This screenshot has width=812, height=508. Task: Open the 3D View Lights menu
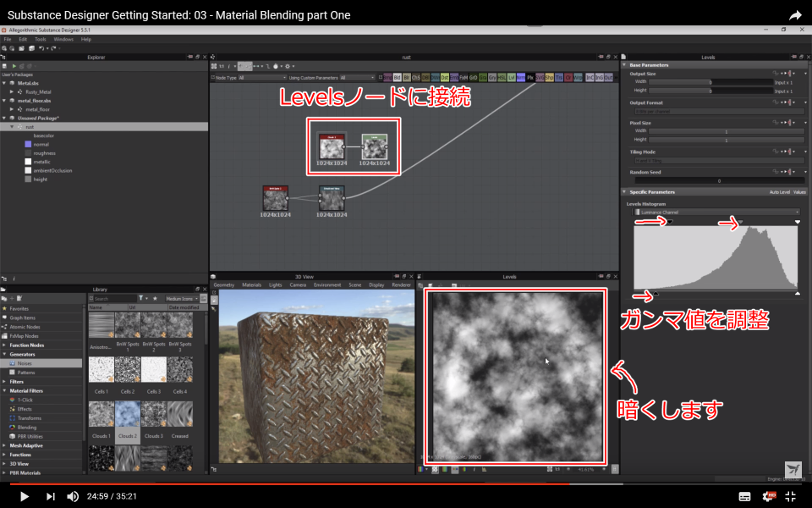point(276,284)
